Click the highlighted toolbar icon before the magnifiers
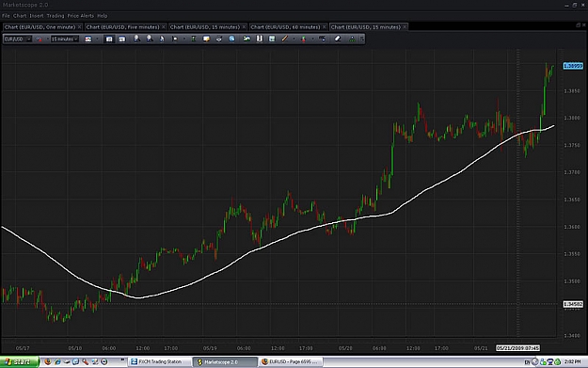Screen dimensions: 588x368 [x=109, y=39]
